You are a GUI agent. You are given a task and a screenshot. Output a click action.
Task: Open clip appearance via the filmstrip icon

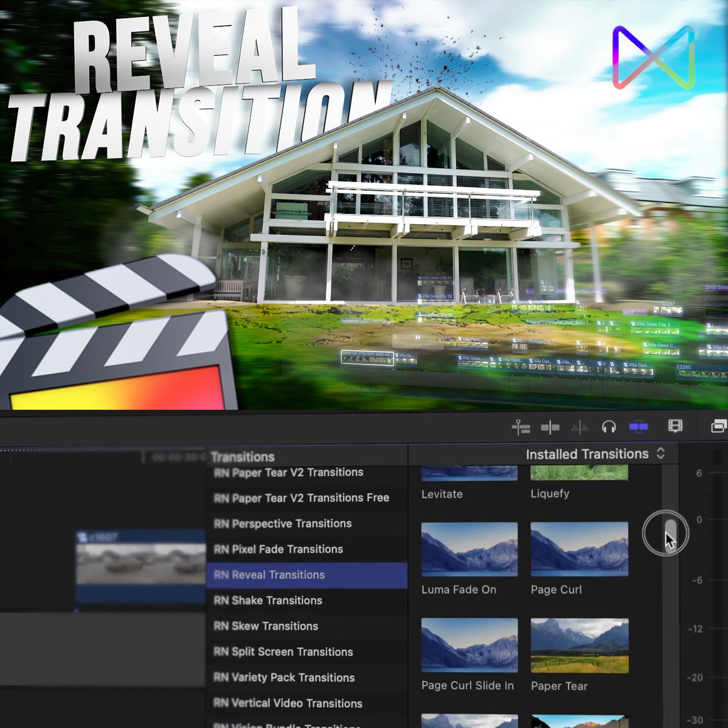675,427
